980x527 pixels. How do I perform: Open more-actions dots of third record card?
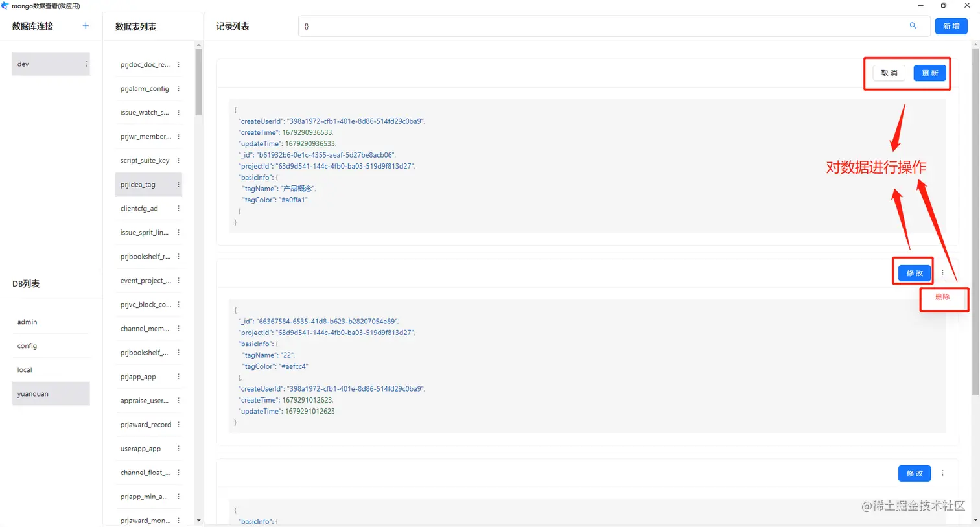click(942, 473)
